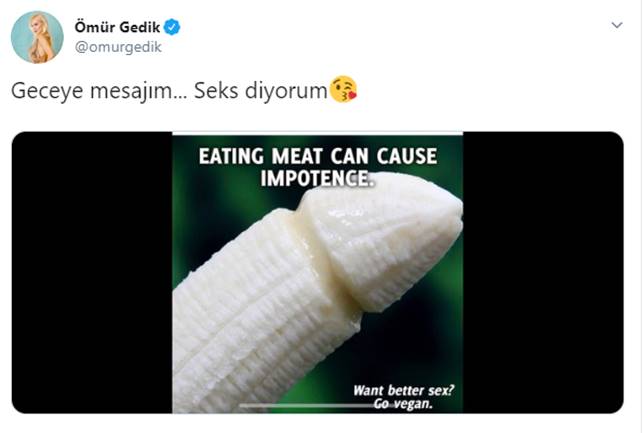
Task: Click the kissing face emoji
Action: (344, 89)
